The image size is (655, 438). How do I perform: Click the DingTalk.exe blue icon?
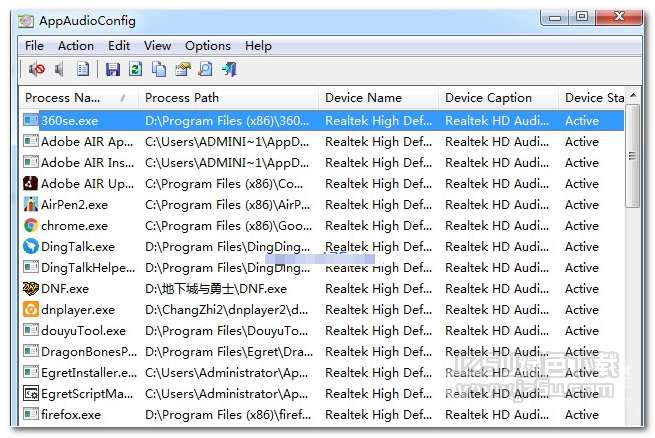click(x=30, y=246)
